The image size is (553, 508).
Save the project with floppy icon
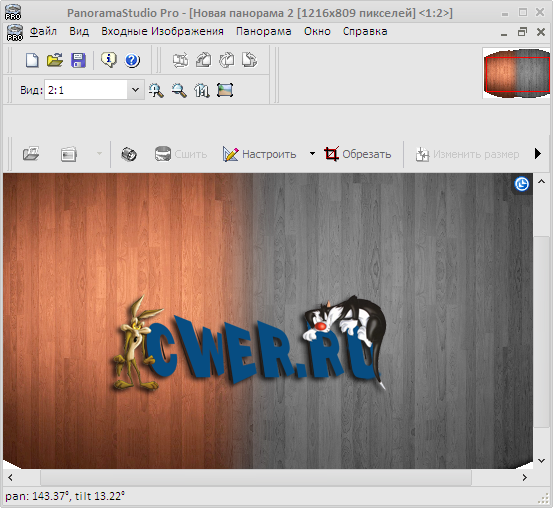click(x=78, y=60)
